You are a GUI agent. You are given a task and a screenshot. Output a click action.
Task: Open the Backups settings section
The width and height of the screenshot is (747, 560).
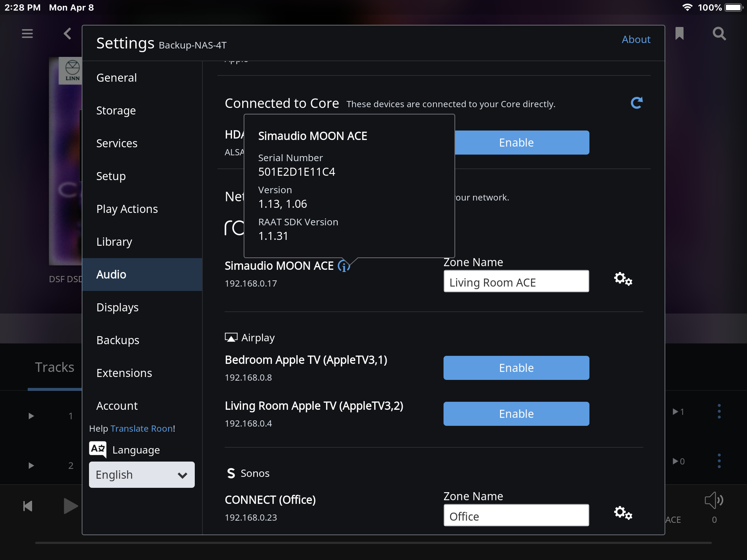(x=142, y=340)
